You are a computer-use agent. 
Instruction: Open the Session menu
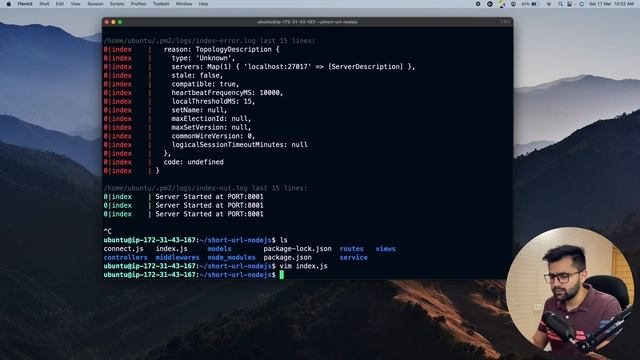95,4
